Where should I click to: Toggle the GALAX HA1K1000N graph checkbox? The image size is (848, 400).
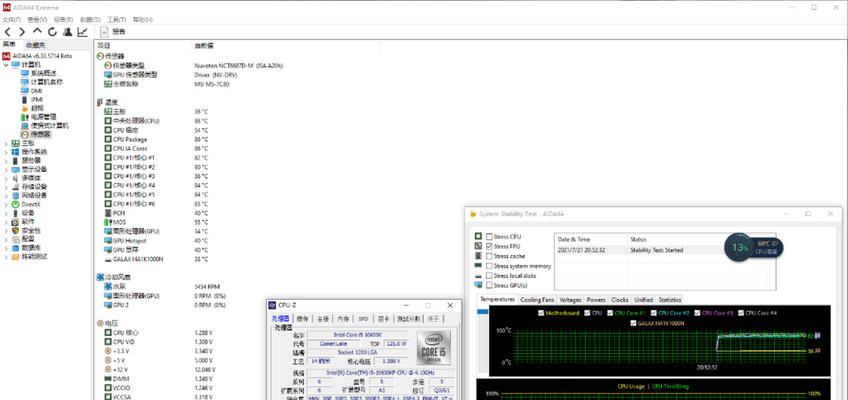[634, 323]
